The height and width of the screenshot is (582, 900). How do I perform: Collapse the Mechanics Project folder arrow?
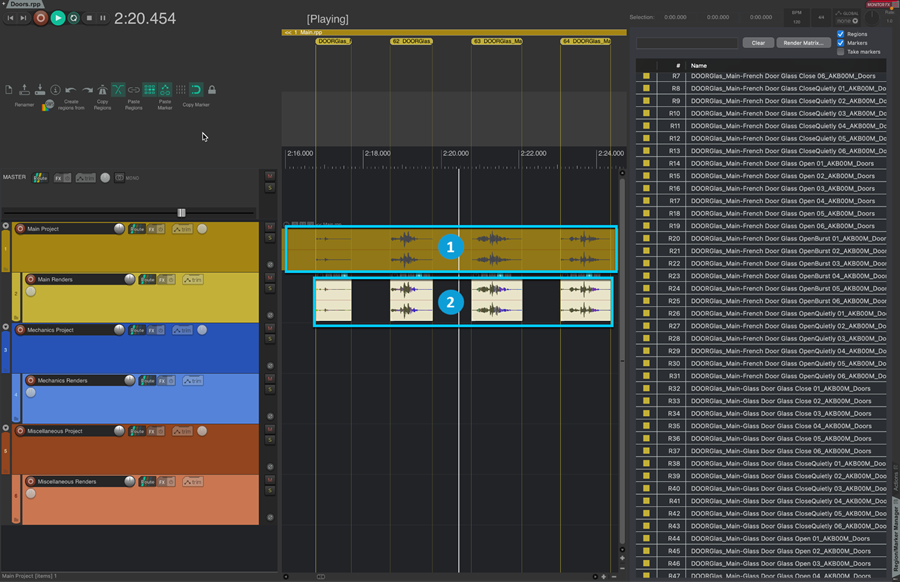coord(6,327)
